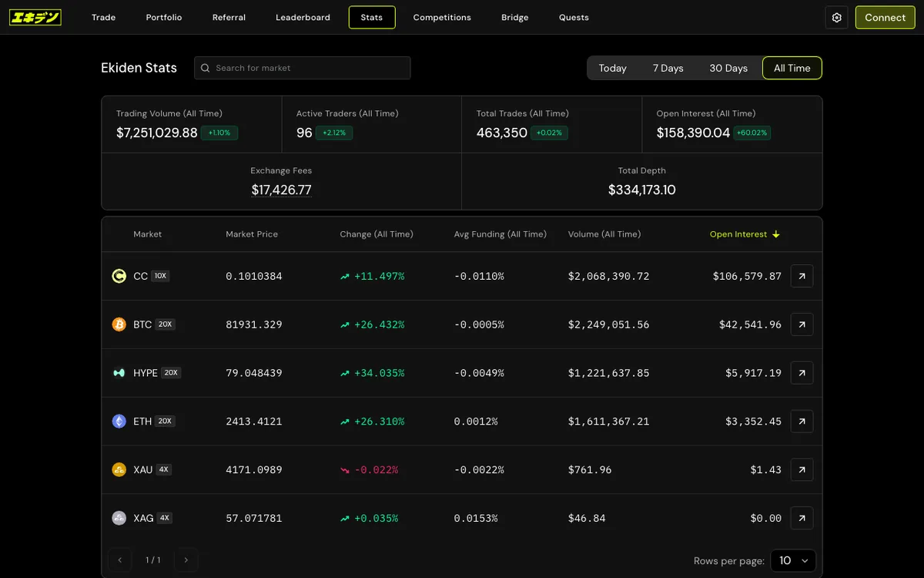
Task: Click Total Trades +0.02% badge
Action: (549, 133)
